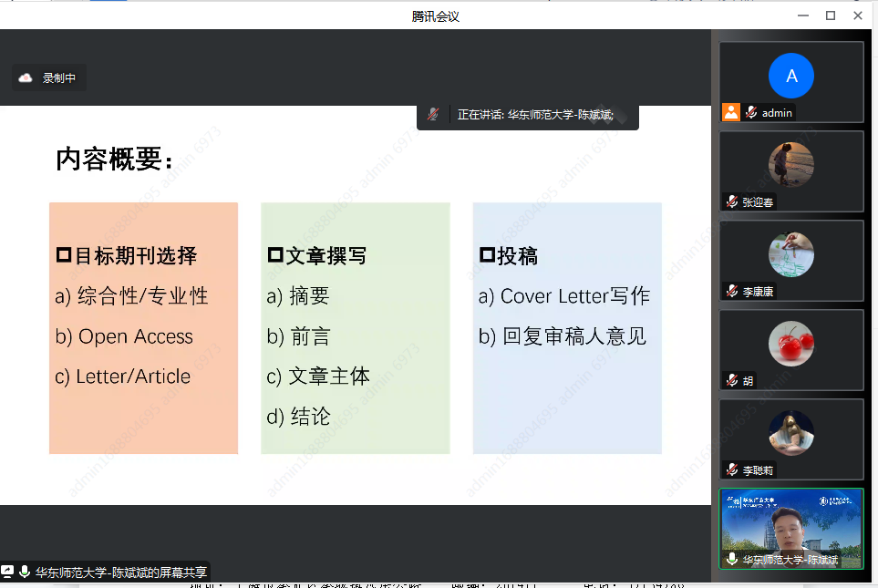Screen dimensions: 878x588
Task: Click 张迎春's muted microphone icon
Action: click(x=731, y=201)
